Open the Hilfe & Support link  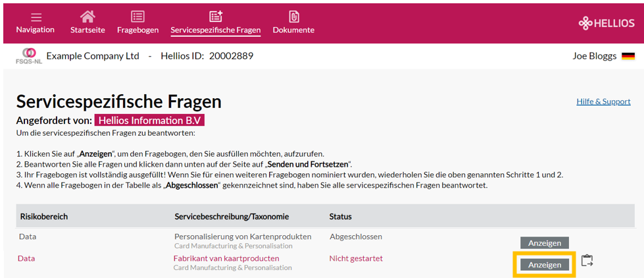(603, 101)
